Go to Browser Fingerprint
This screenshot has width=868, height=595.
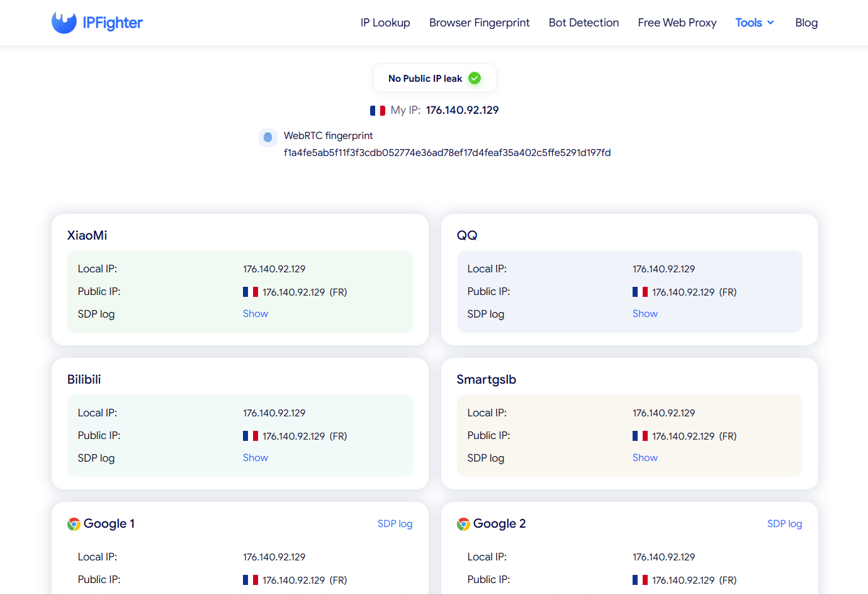tap(480, 23)
